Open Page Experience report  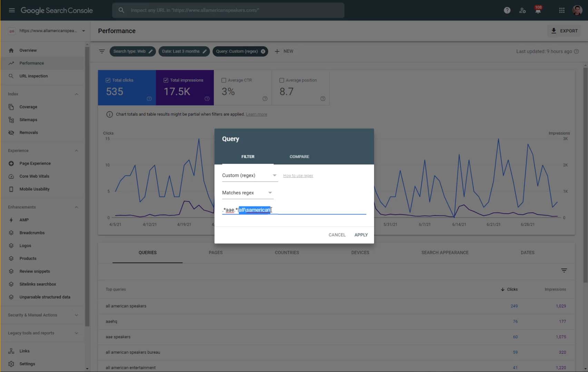point(35,164)
